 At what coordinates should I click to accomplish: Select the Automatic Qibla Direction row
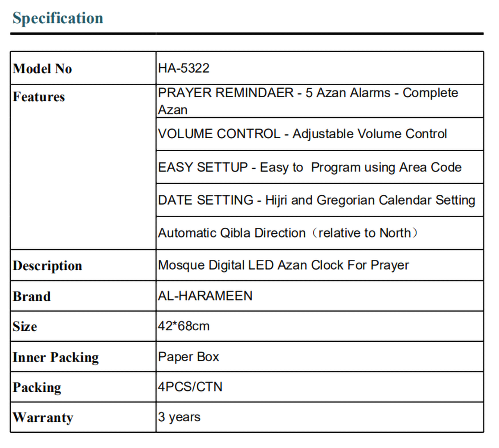click(288, 233)
